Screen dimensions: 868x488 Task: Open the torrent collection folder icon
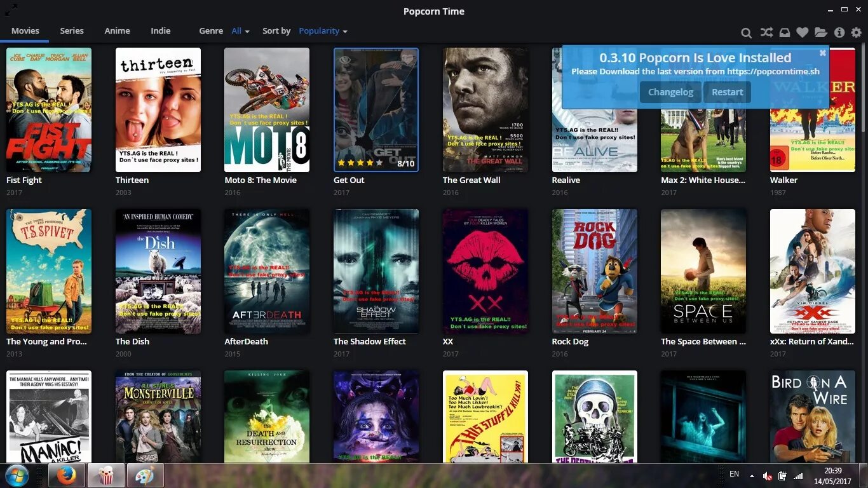point(821,32)
